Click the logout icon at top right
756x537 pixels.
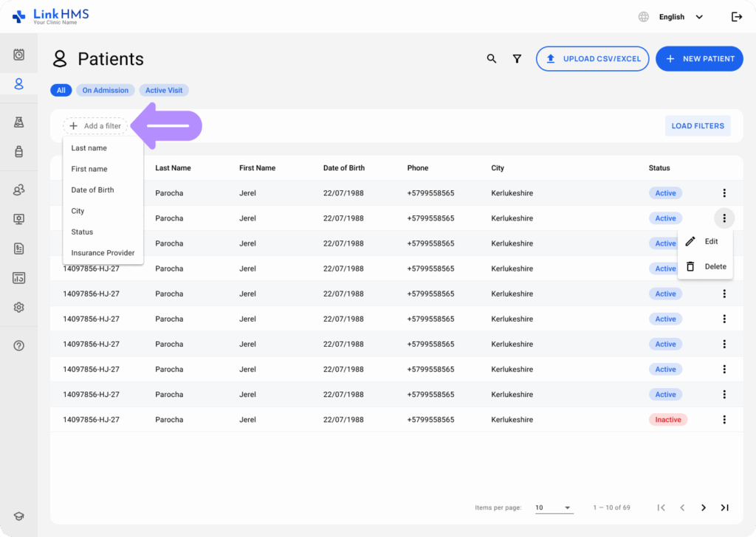737,16
